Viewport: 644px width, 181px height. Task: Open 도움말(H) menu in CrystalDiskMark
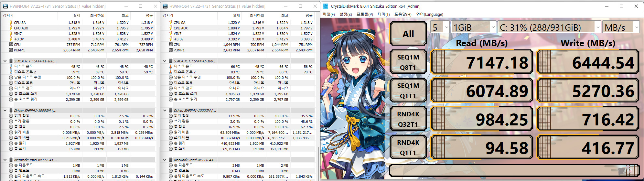pos(403,14)
